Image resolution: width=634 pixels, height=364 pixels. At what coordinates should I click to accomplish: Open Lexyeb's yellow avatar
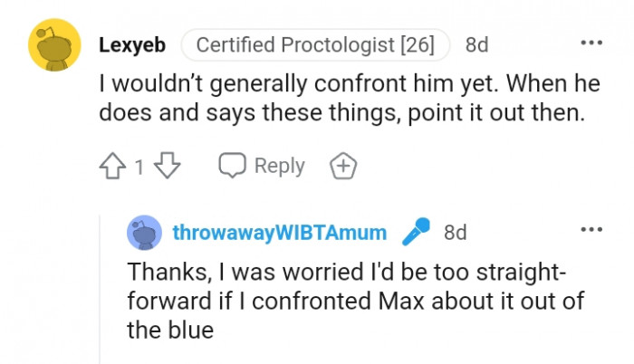pyautogui.click(x=54, y=45)
